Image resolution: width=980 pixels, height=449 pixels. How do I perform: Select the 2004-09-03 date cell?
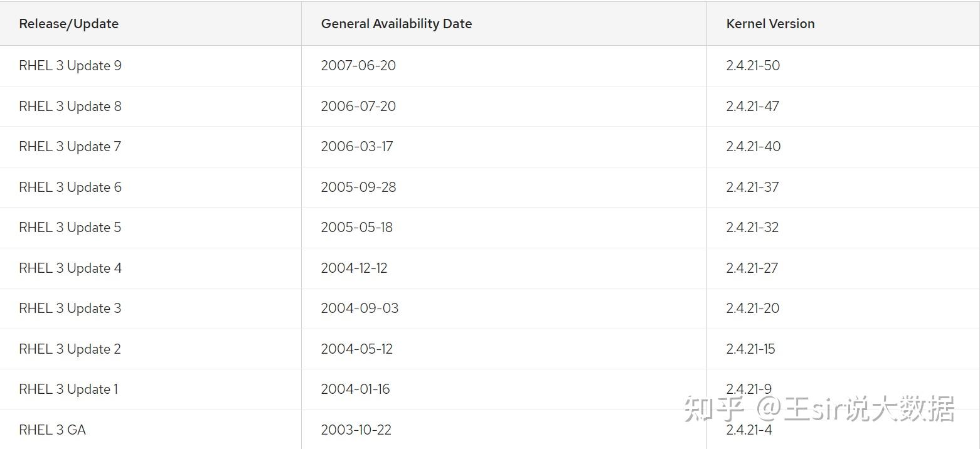coord(360,309)
